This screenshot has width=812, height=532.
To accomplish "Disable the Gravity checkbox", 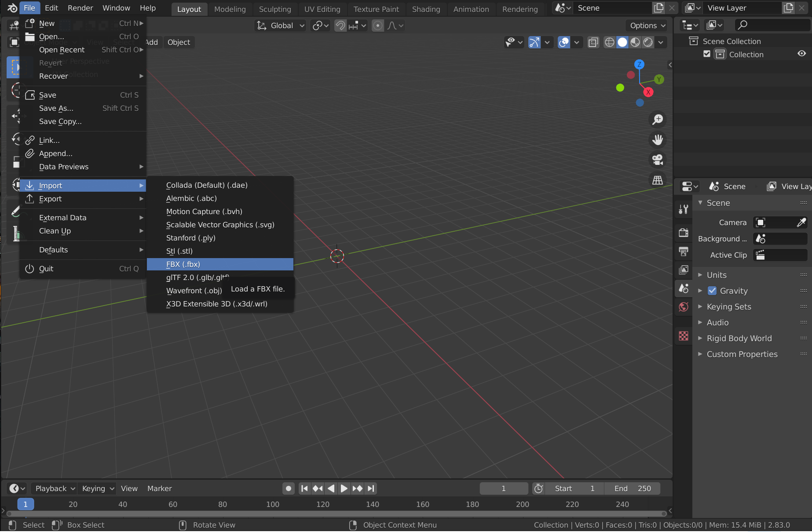I will 712,291.
